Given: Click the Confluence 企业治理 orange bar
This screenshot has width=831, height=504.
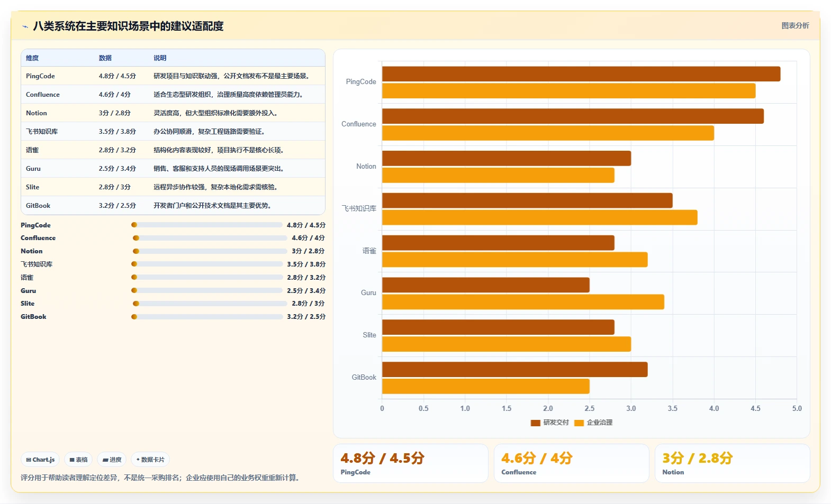Looking at the screenshot, I should (548, 133).
